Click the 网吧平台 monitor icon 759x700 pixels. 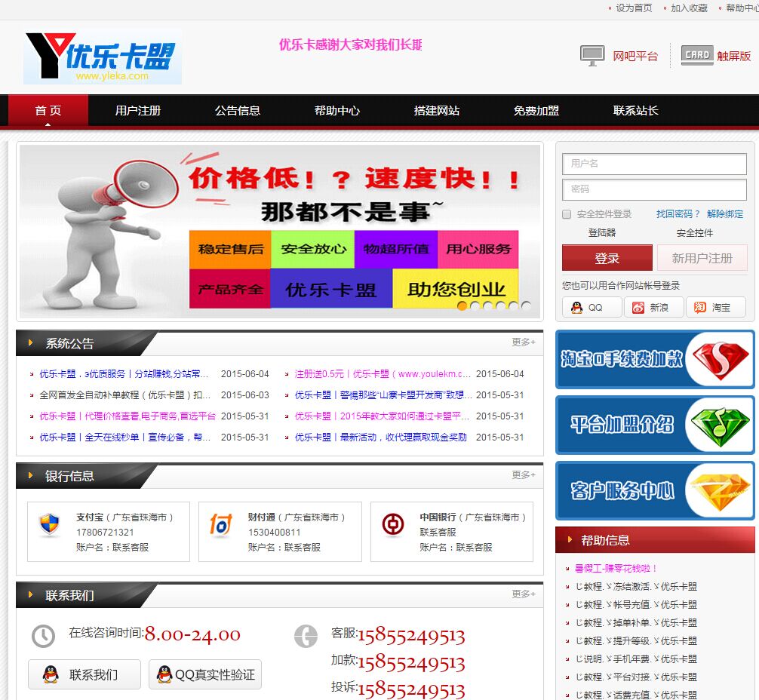(x=592, y=56)
